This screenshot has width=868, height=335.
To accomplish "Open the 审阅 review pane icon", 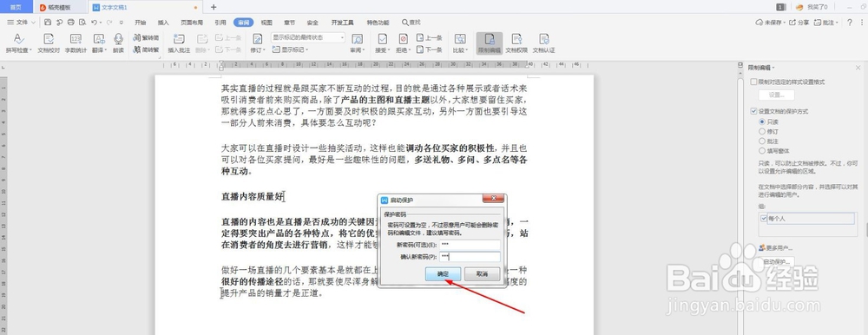I will (x=358, y=39).
